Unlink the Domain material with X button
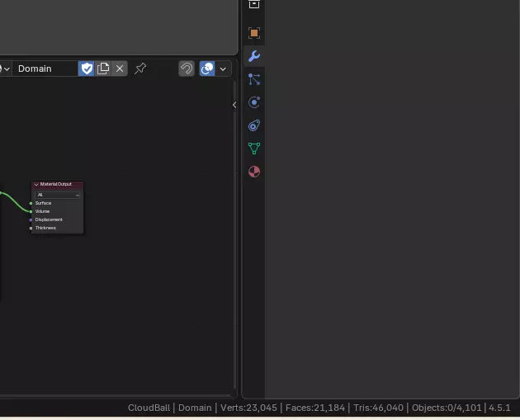Viewport: 520px width, 420px height. (x=120, y=68)
